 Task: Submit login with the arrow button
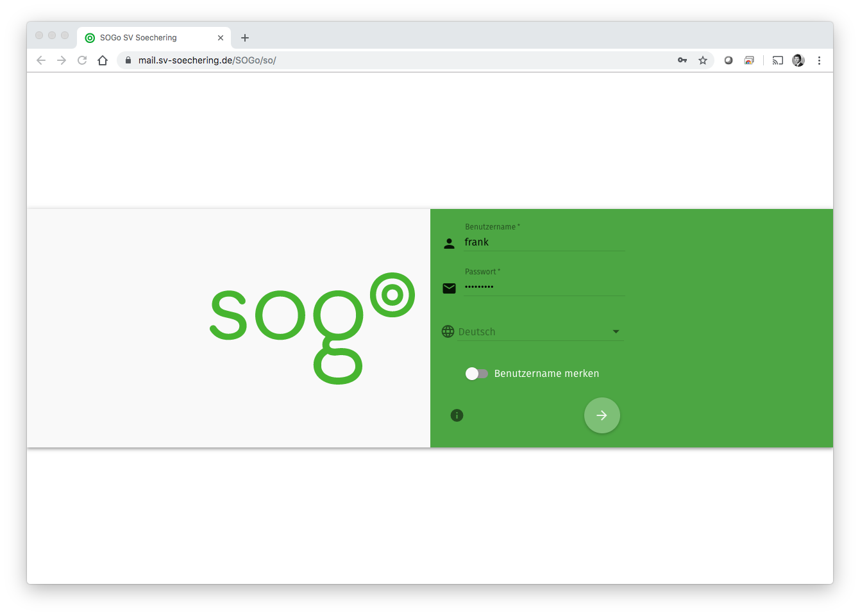(x=602, y=415)
